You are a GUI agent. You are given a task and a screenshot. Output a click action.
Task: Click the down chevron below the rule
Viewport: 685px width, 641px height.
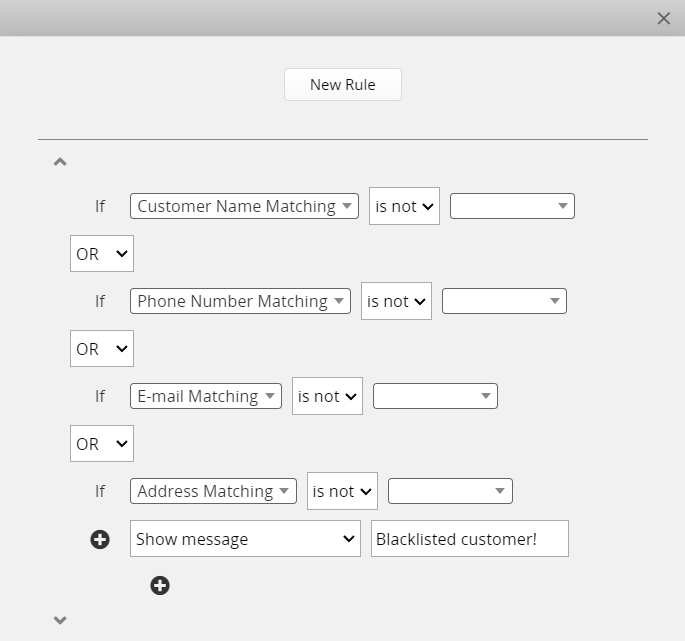[x=60, y=620]
